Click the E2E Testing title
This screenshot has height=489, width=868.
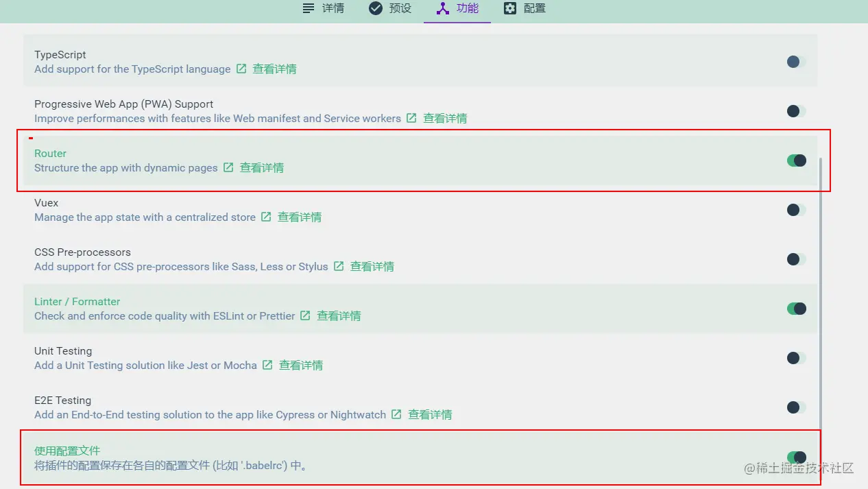62,401
